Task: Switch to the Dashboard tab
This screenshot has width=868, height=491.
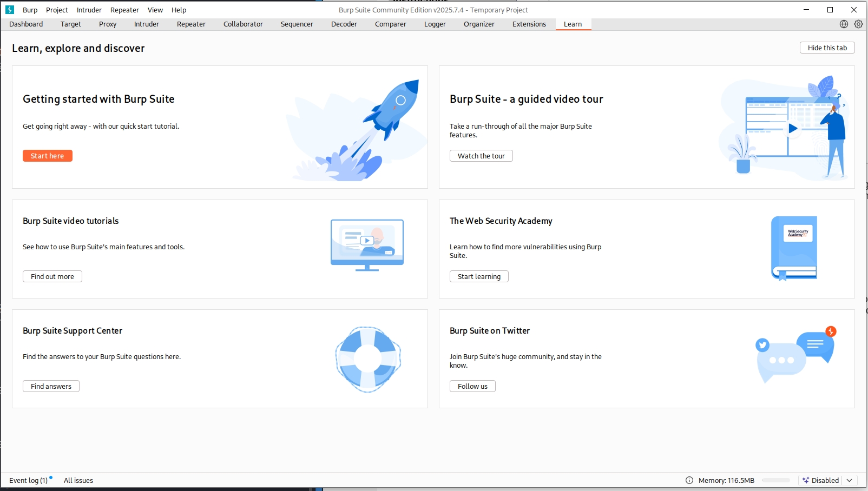Action: [26, 24]
